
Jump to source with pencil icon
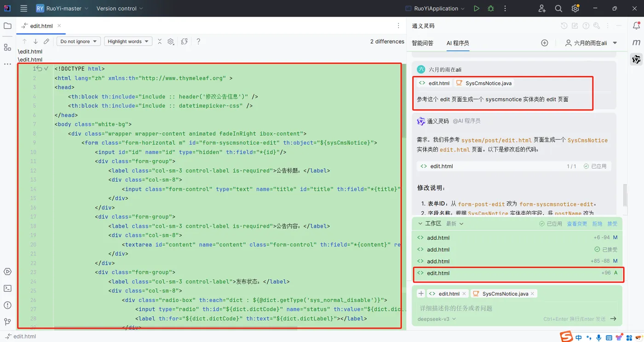coord(46,41)
